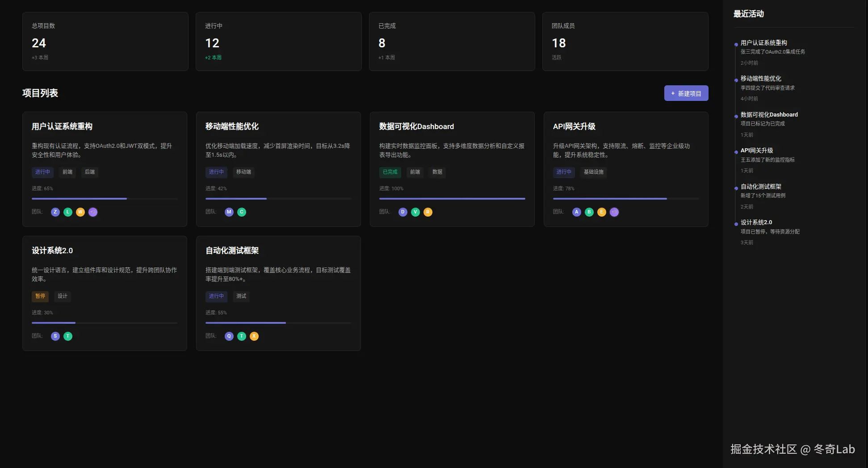
Task: Select the 前端 tag in 用户认证系统重构 card
Action: click(67, 172)
